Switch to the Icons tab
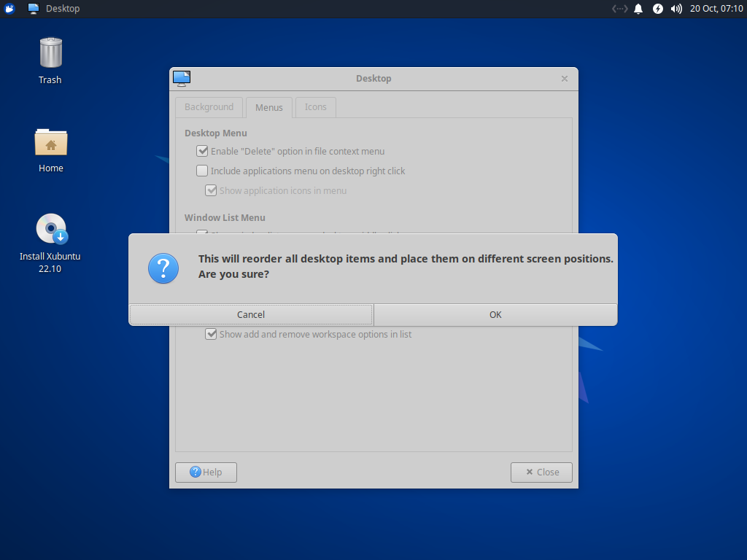Screen dimensions: 747x560 click(x=315, y=107)
